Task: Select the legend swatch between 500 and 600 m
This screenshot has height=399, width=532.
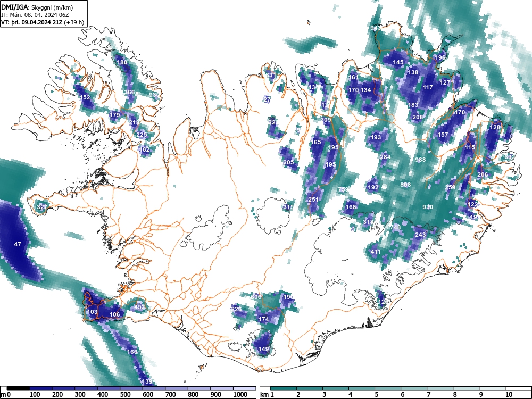Action: point(131,388)
